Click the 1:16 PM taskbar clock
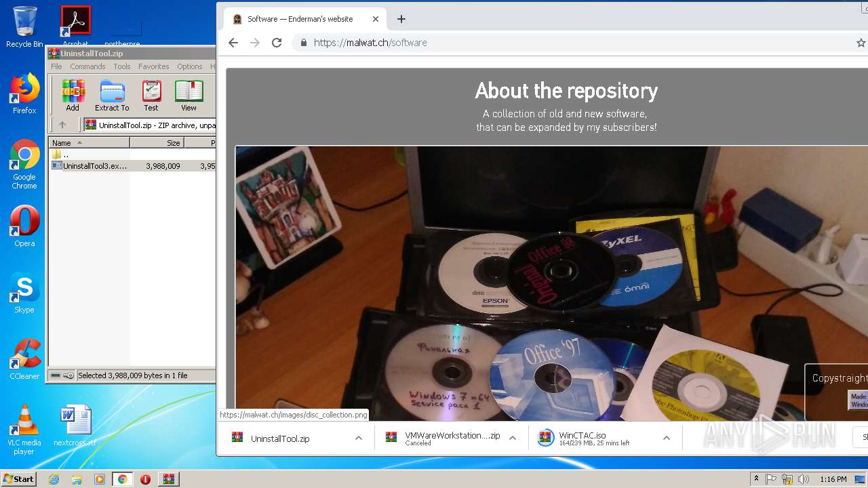The image size is (868, 488). point(833,479)
